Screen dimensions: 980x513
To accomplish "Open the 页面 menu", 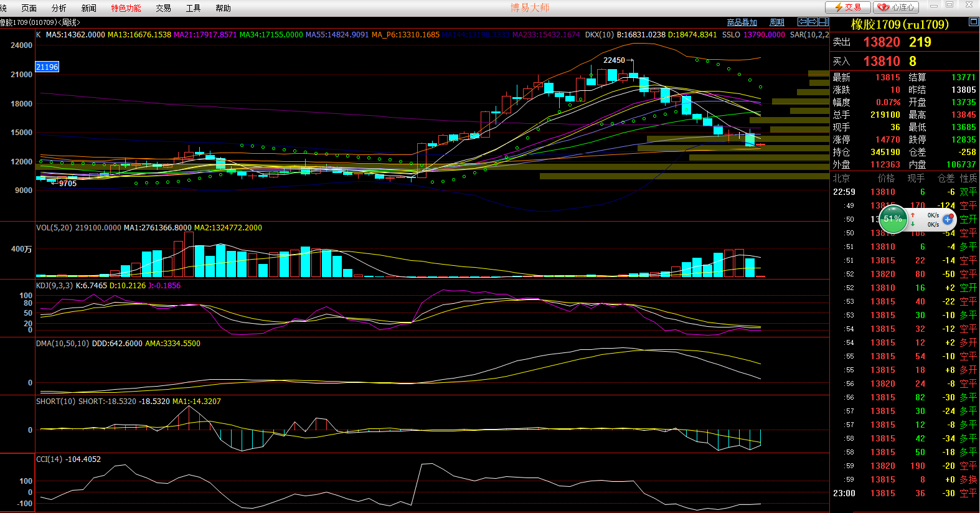I will [x=29, y=8].
